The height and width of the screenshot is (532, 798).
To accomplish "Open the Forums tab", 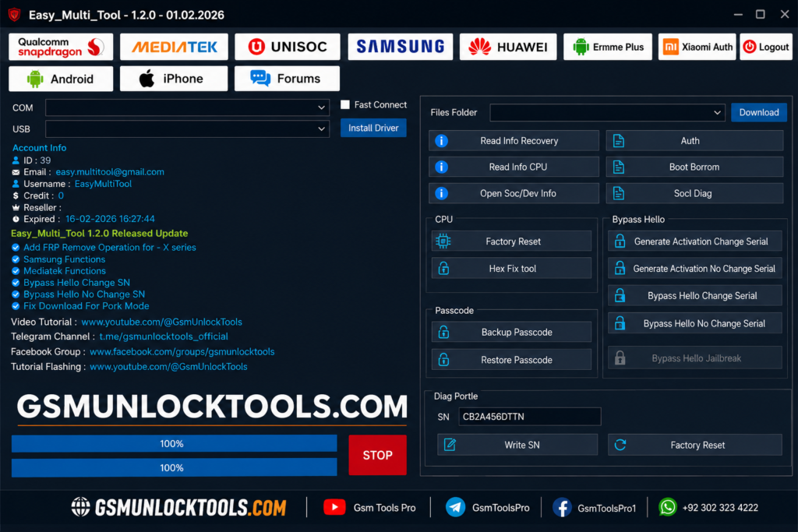I will (287, 79).
